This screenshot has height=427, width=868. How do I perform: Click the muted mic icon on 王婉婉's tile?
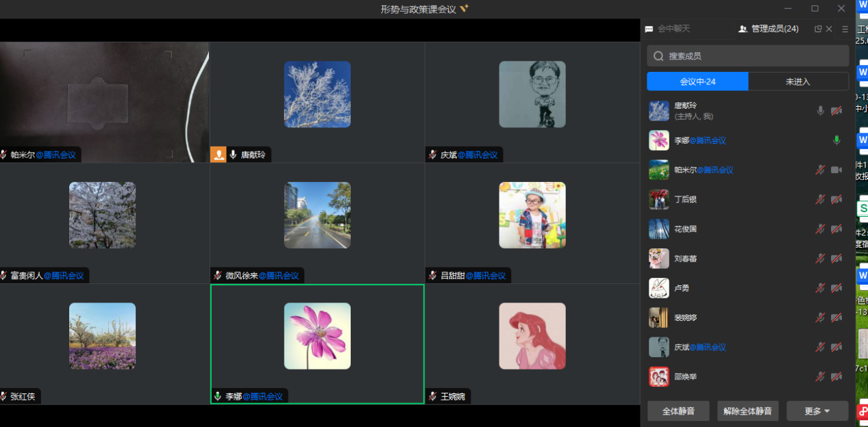tap(432, 396)
